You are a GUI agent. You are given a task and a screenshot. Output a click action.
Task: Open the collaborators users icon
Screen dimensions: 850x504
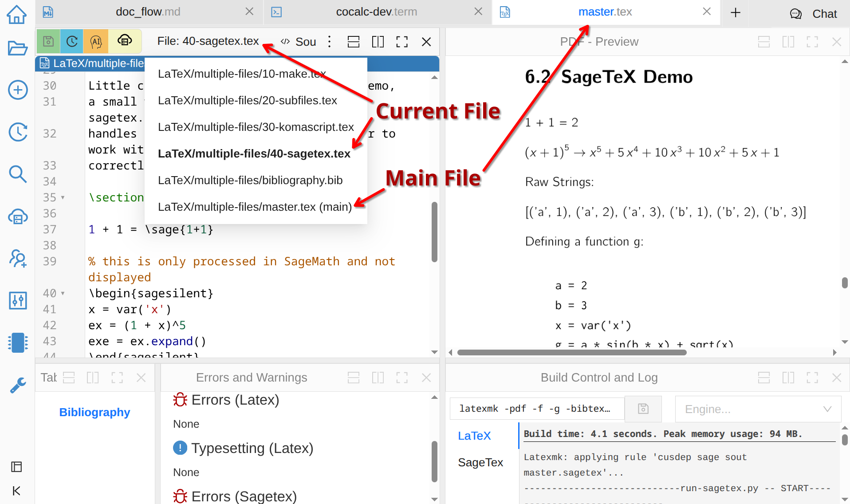[18, 258]
